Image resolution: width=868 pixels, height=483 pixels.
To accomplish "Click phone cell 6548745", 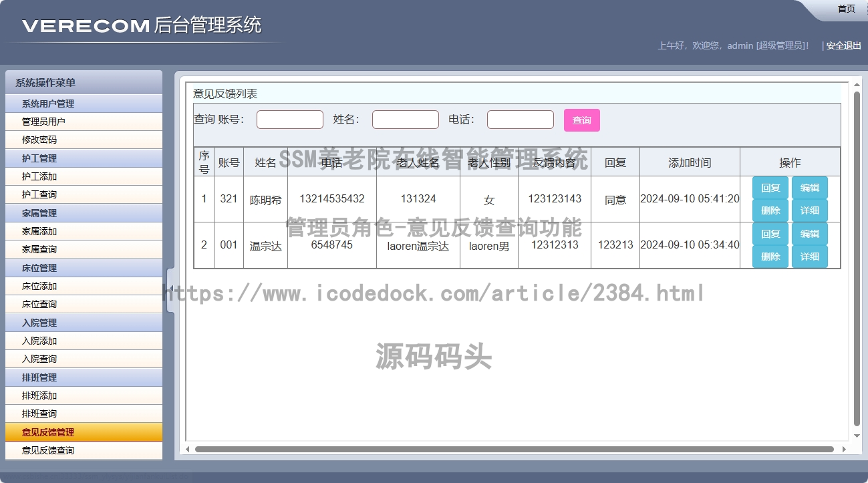I will (x=332, y=245).
